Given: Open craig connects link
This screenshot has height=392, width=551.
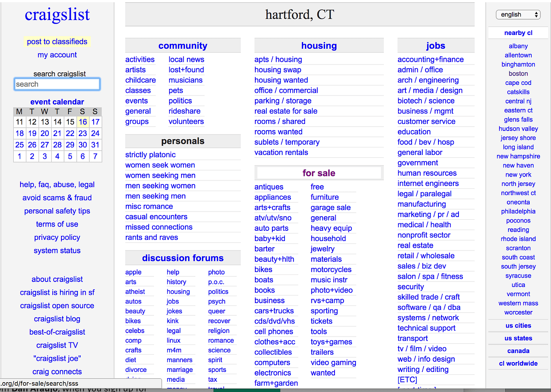Looking at the screenshot, I should [57, 372].
